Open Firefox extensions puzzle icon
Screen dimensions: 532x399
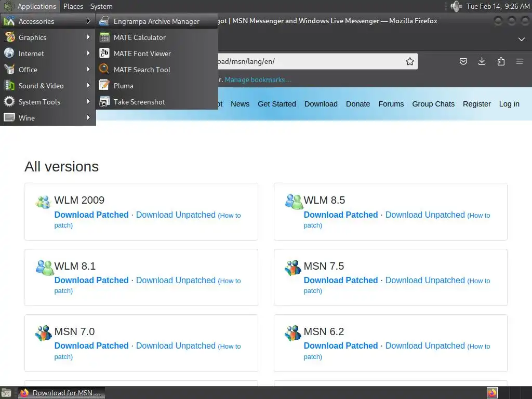coord(501,61)
